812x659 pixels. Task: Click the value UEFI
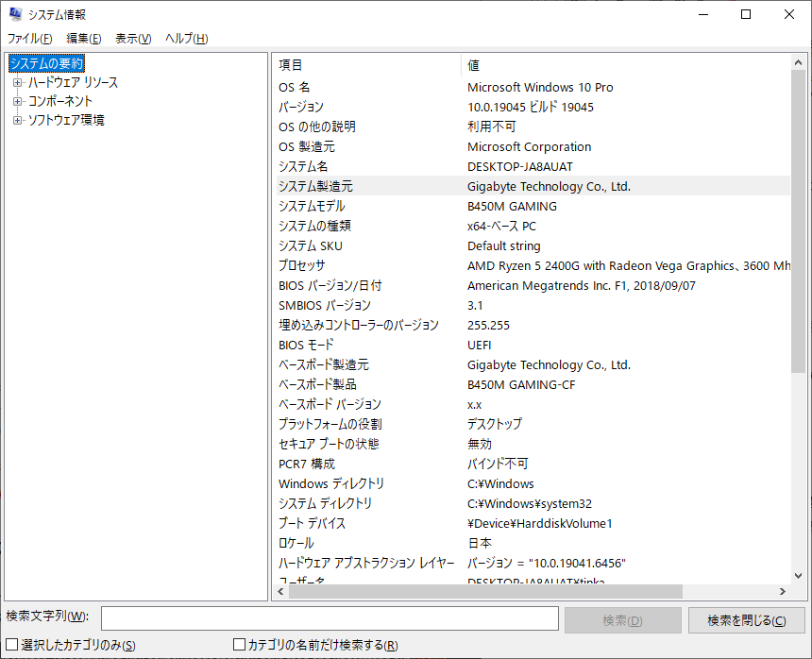point(479,346)
